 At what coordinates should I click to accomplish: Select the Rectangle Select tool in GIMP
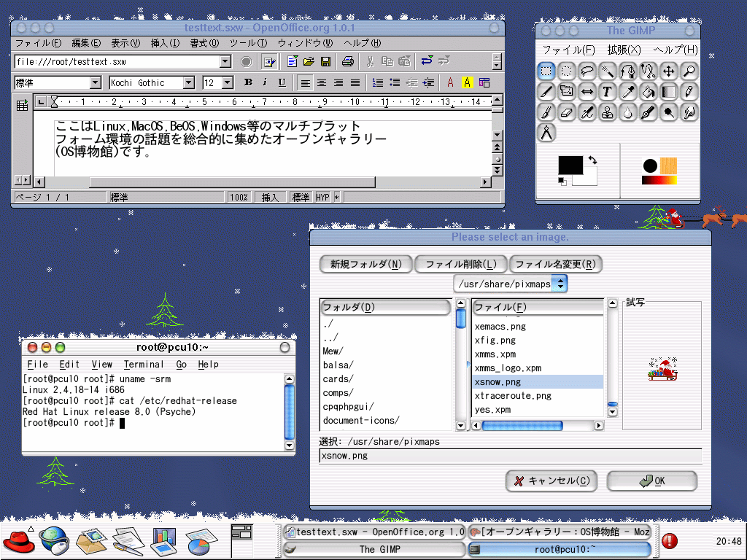tap(546, 71)
